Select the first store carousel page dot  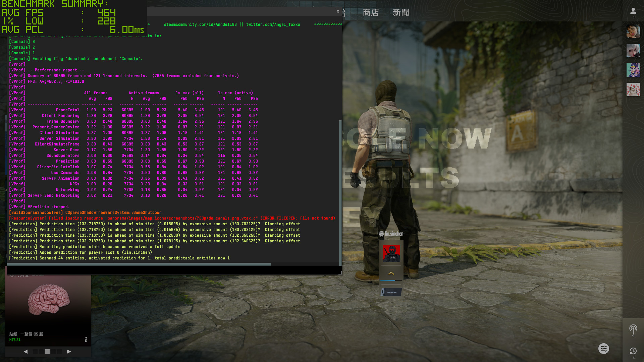click(35, 352)
